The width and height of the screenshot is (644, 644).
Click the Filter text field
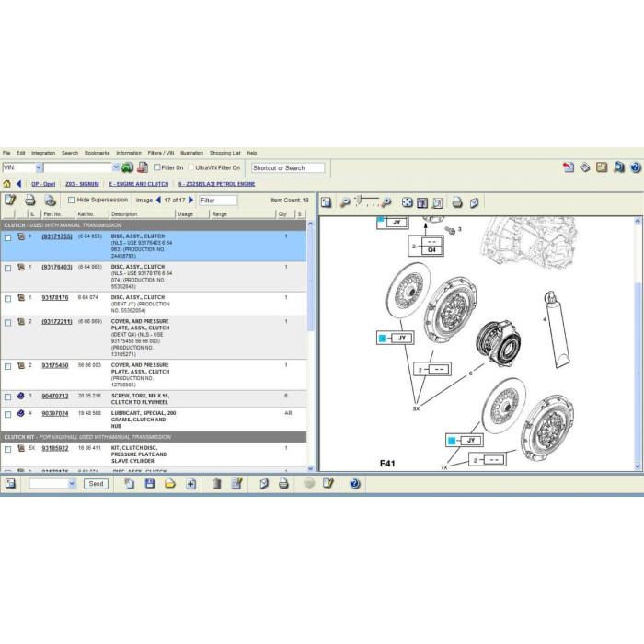[218, 201]
